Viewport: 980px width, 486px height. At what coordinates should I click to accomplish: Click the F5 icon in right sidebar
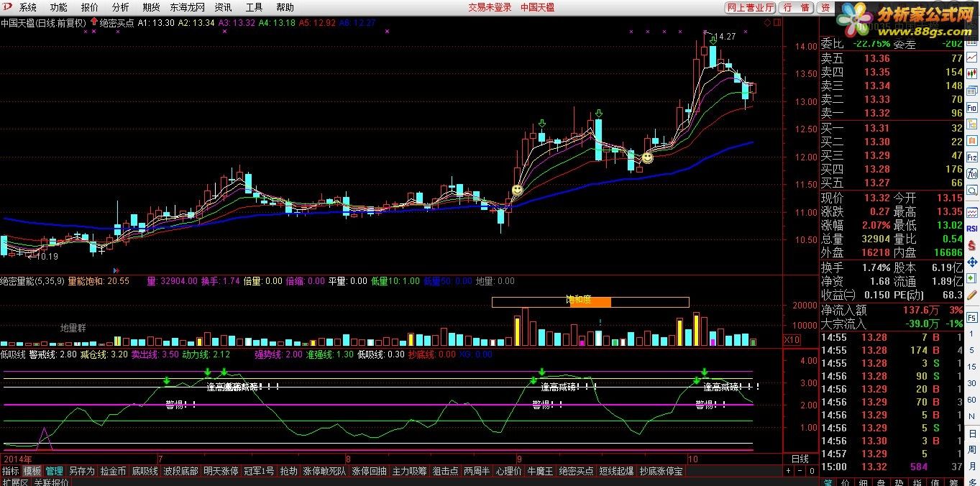pyautogui.click(x=972, y=318)
